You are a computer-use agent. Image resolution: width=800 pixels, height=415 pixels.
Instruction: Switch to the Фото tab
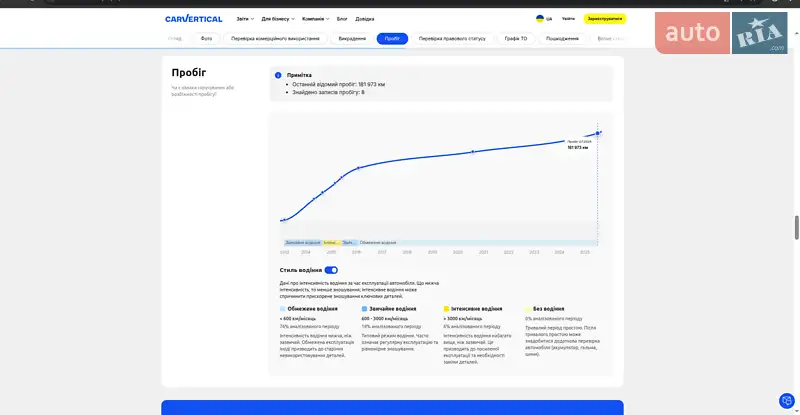[206, 38]
